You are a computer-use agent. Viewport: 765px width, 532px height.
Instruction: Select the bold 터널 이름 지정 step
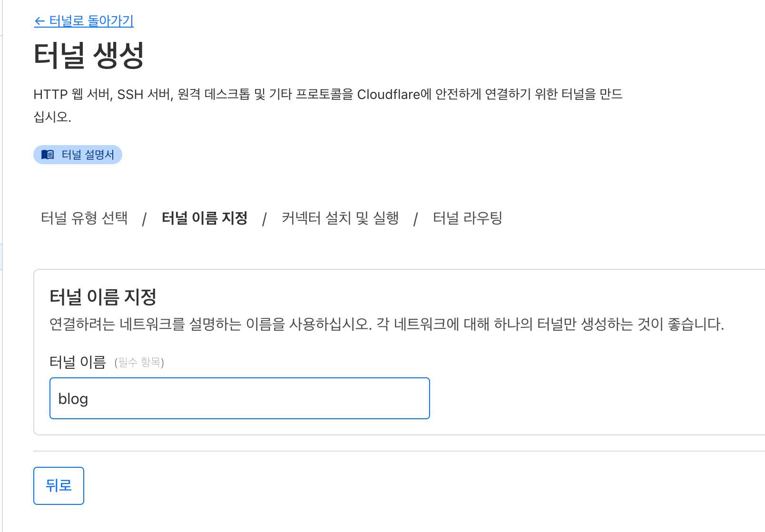pyautogui.click(x=205, y=218)
